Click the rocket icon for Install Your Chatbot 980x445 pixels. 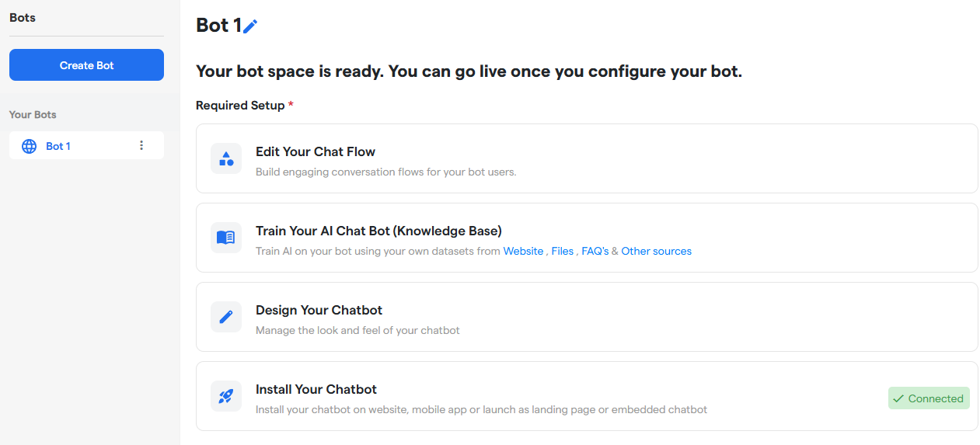[x=226, y=396]
